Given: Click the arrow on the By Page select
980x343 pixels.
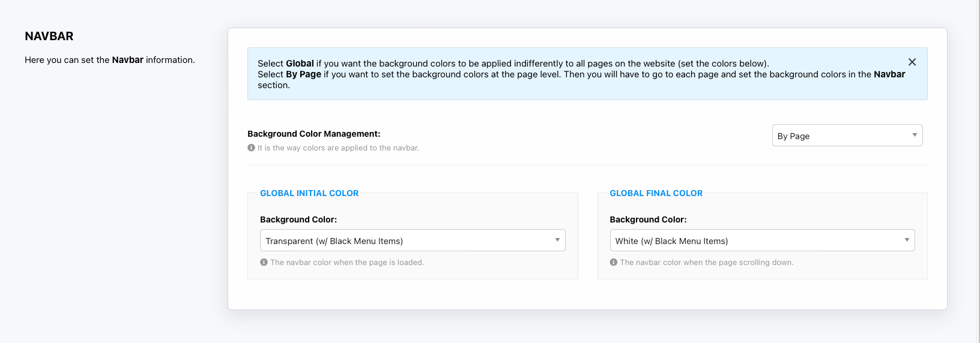Looking at the screenshot, I should tap(914, 135).
